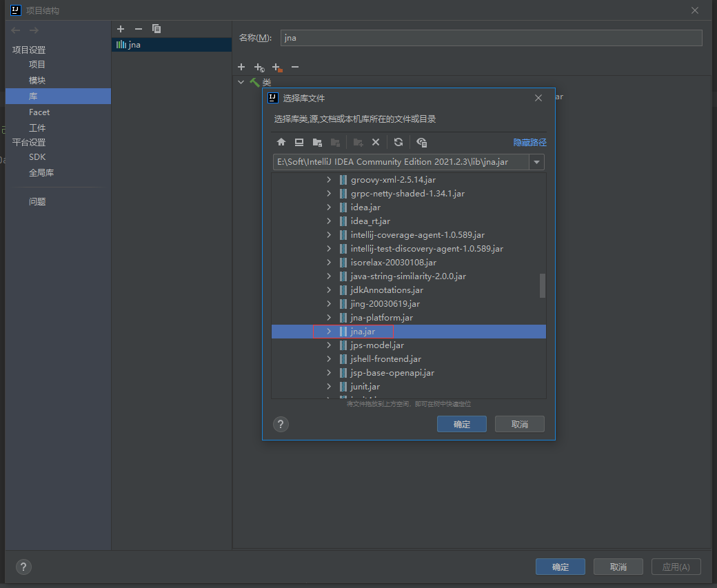This screenshot has height=588, width=717.
Task: Go to the home directory in file chooser
Action: (x=281, y=142)
